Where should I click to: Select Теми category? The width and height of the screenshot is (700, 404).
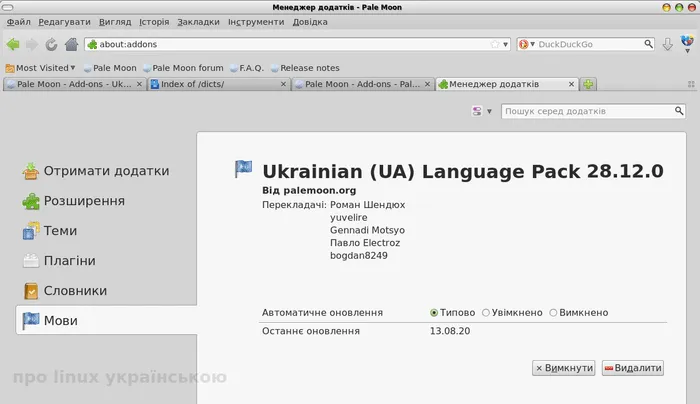pos(50,231)
